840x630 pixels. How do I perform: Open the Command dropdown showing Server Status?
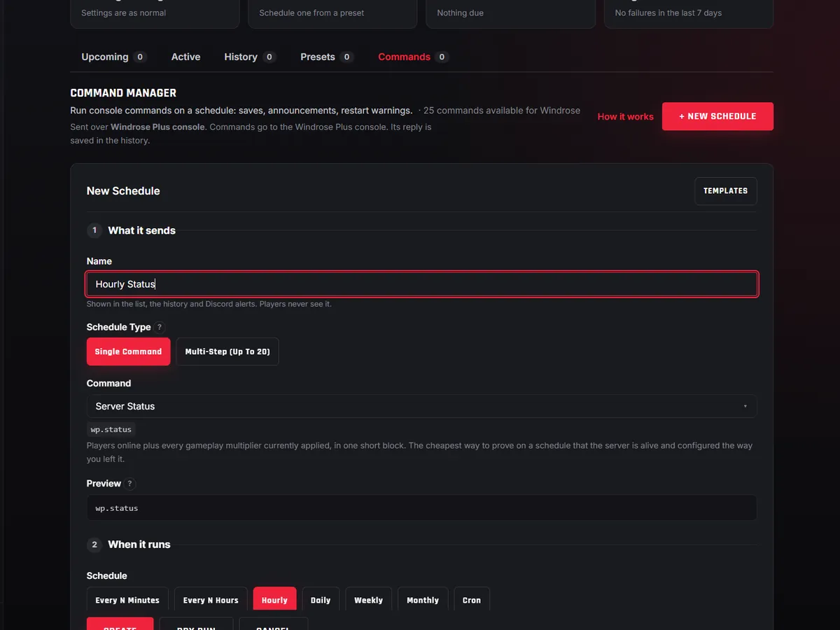[421, 406]
